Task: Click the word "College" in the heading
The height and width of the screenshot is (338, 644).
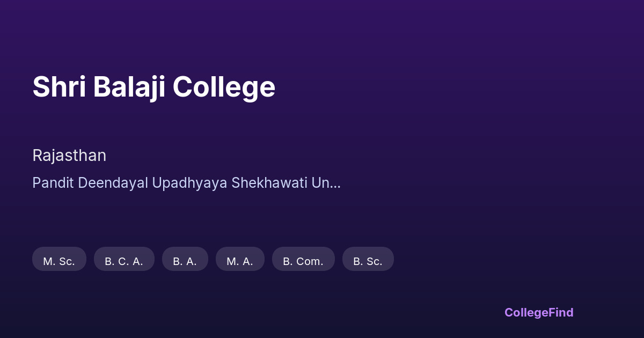Action: [x=224, y=87]
